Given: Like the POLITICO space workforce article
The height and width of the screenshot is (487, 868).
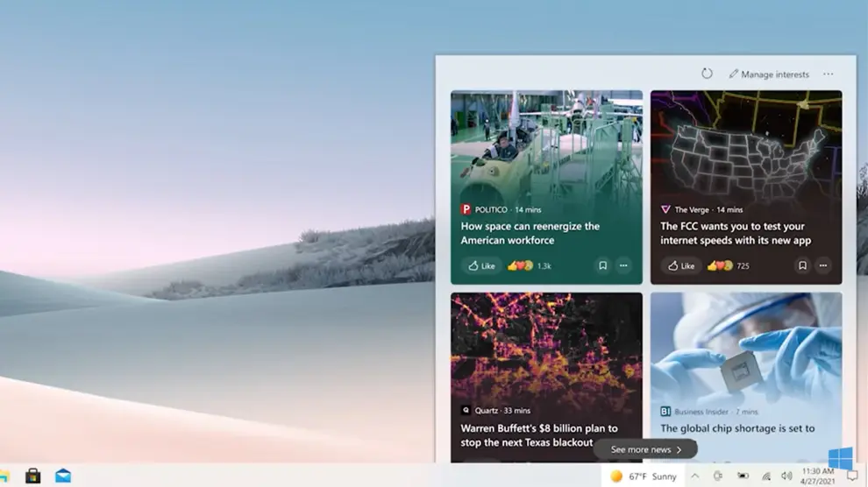Looking at the screenshot, I should click(481, 265).
